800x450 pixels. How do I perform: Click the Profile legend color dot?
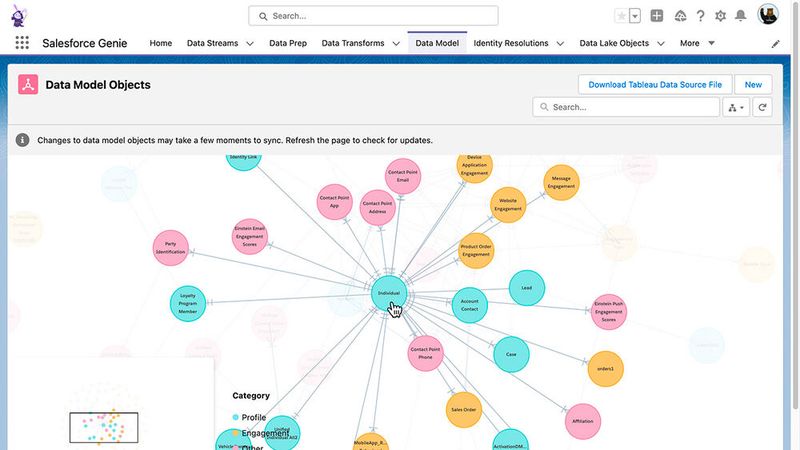click(x=235, y=417)
